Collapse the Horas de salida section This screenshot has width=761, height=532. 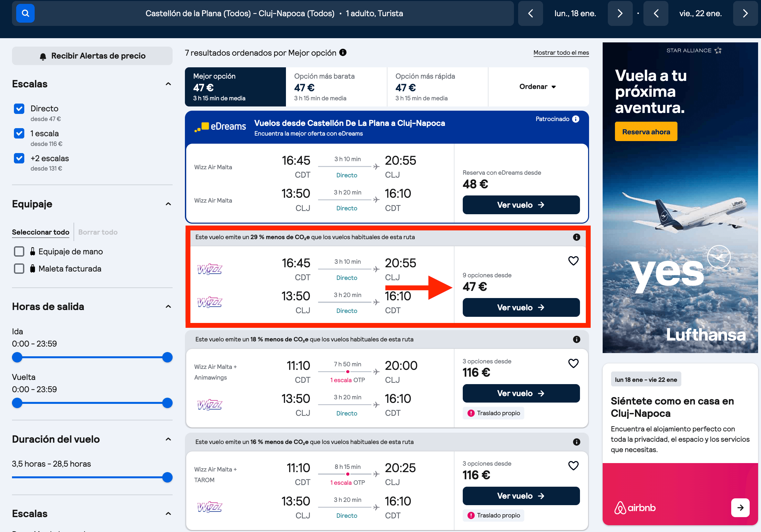168,307
